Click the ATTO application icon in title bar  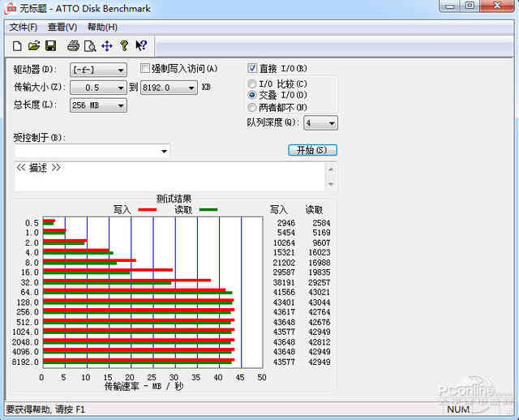tap(10, 8)
